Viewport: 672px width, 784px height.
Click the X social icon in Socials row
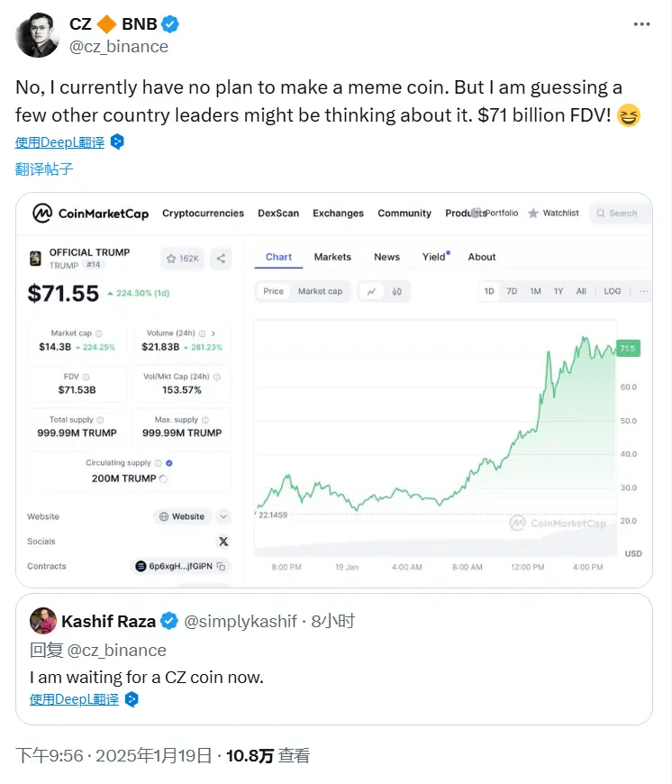coord(223,542)
